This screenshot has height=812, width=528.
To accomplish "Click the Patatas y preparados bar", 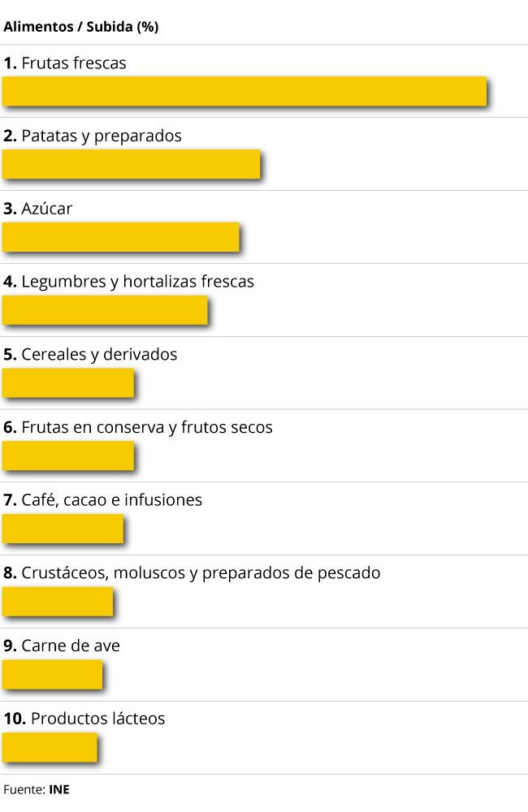I will [131, 164].
